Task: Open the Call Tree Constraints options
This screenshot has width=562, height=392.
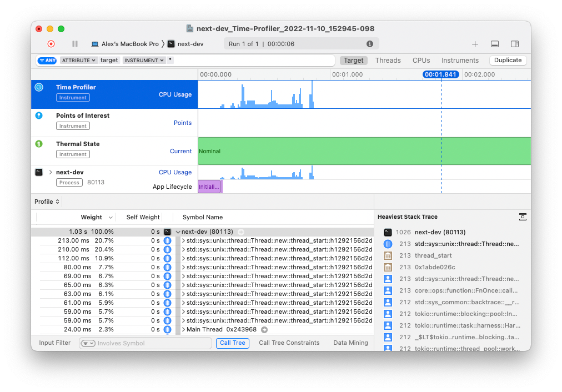Action: click(x=289, y=343)
